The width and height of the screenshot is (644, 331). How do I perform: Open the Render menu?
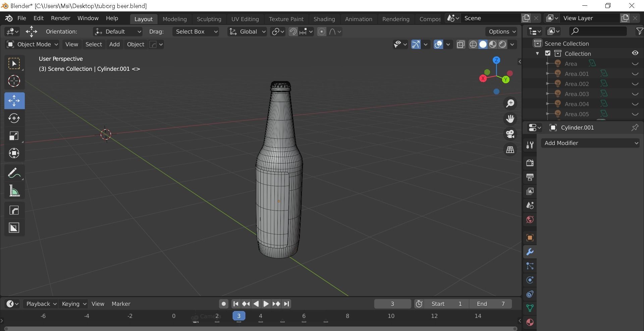click(60, 18)
